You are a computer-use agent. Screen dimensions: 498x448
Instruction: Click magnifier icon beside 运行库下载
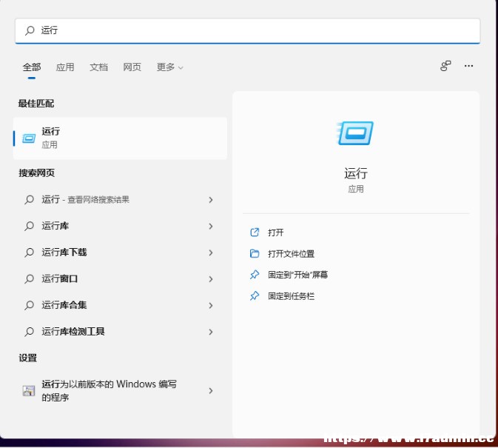[x=29, y=253]
